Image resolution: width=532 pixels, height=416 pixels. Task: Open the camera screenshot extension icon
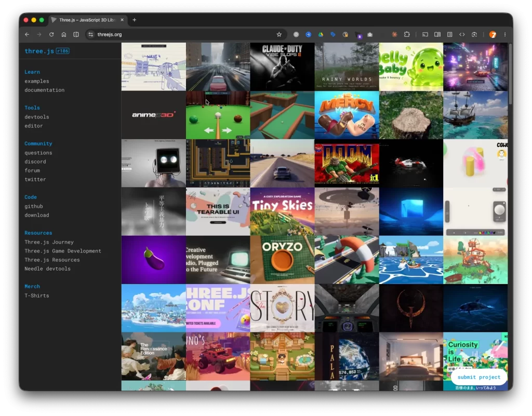pyautogui.click(x=370, y=34)
